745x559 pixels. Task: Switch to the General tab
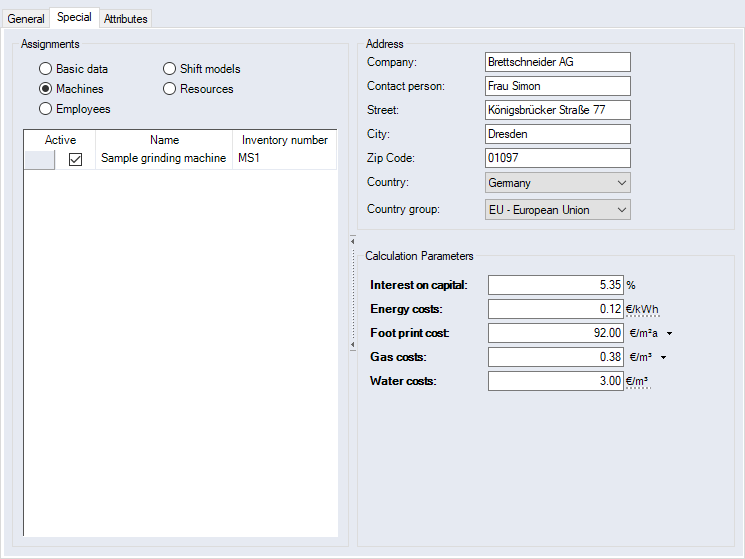pos(26,19)
